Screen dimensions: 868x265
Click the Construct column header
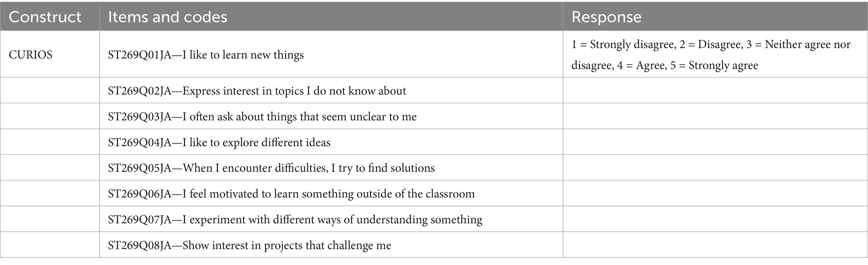45,17
